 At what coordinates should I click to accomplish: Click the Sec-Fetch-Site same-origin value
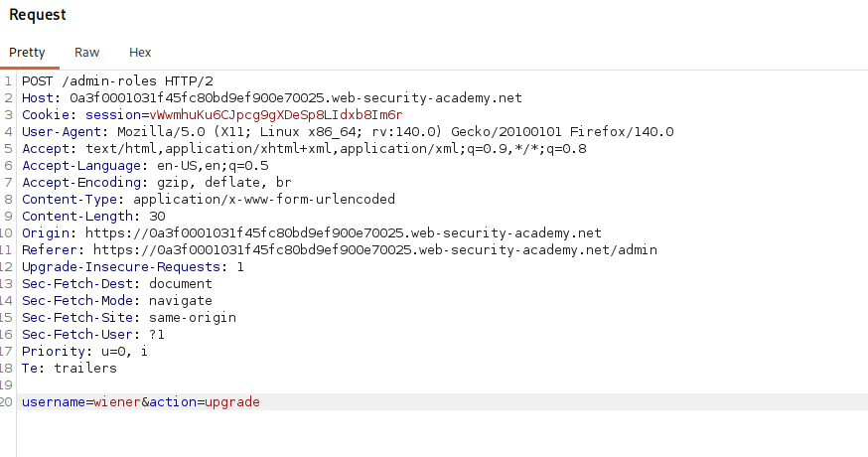pos(193,317)
